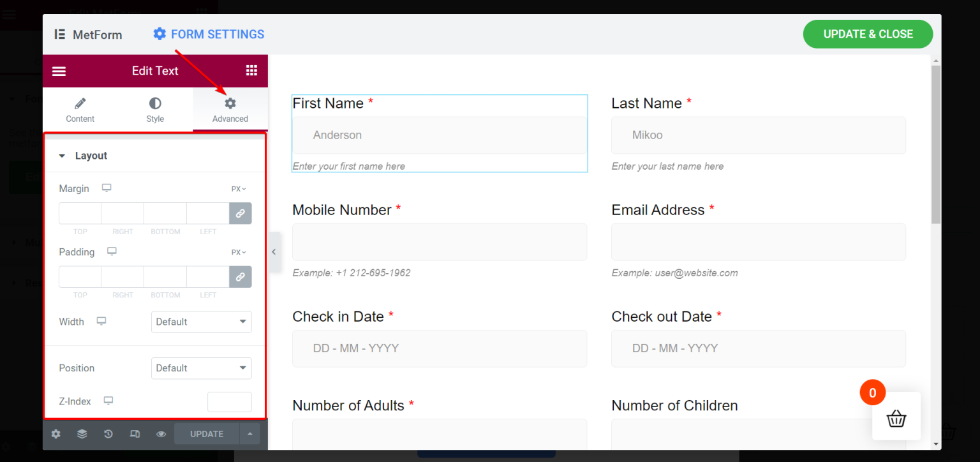
Task: Open the Elementor panel hamburger menu
Action: click(59, 71)
